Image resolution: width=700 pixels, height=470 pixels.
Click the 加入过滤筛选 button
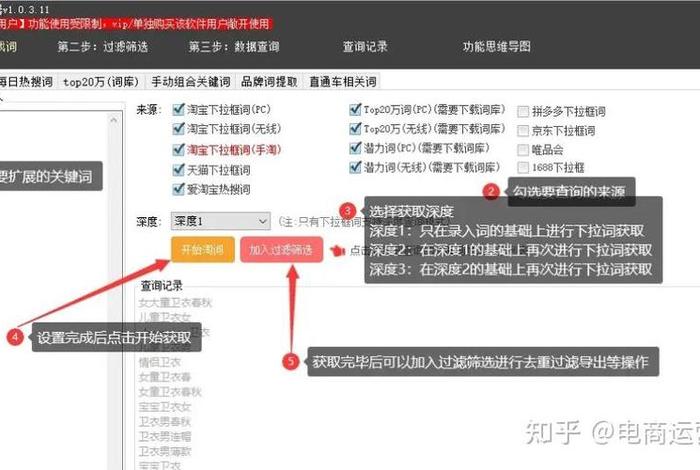coord(281,250)
